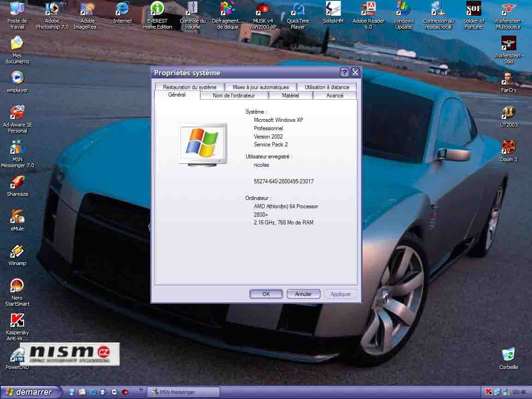Screen dimensions: 532x399
Task: Click the MSN Messenger taskbar button
Action: click(x=183, y=392)
